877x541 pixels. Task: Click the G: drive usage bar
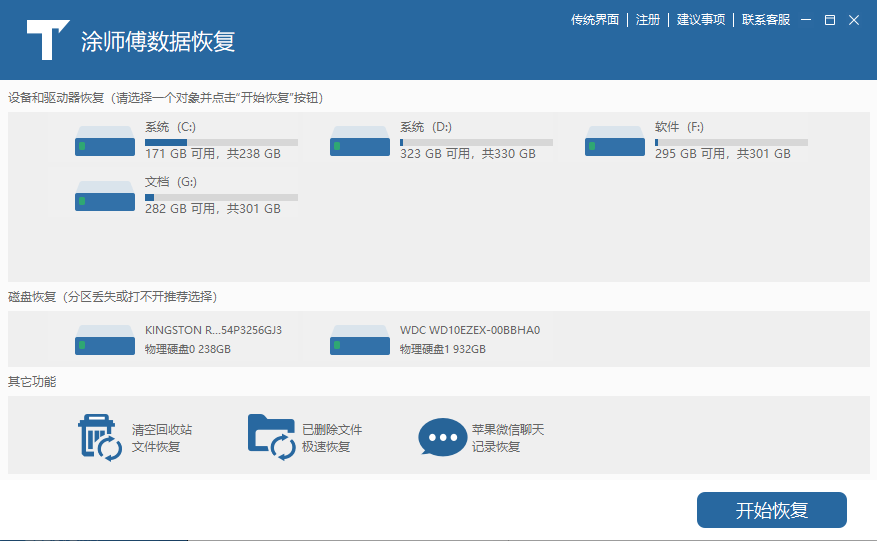(x=221, y=197)
